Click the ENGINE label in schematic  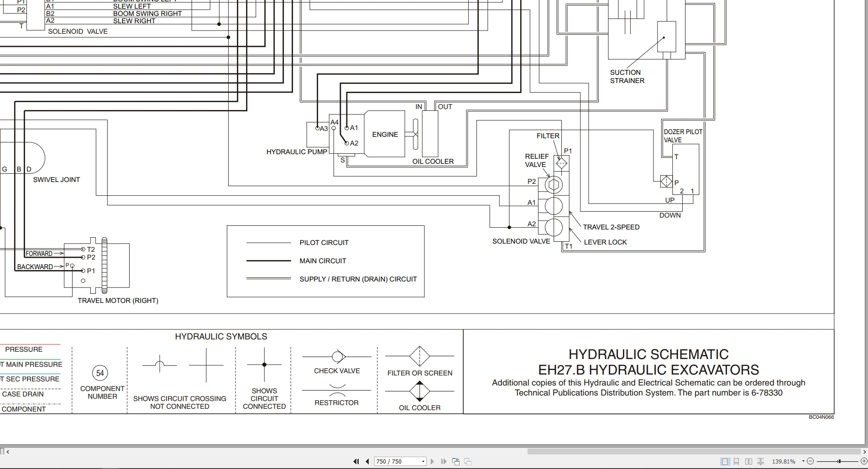(385, 135)
